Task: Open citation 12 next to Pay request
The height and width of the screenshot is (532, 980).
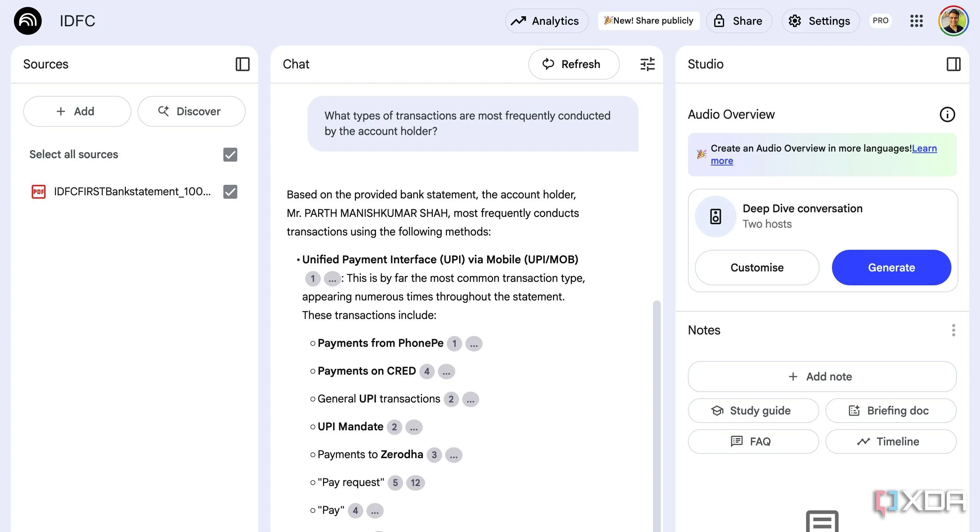Action: tap(415, 483)
